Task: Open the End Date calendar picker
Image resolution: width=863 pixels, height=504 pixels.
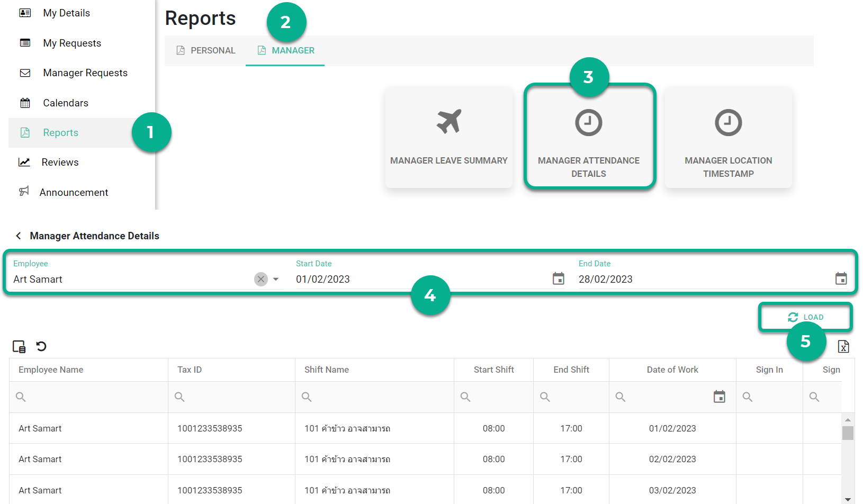Action: coord(841,278)
